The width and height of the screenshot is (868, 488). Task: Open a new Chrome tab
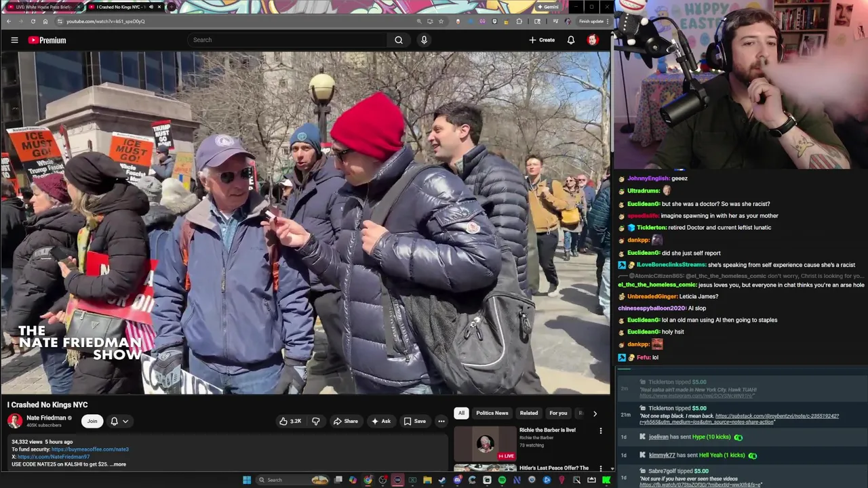click(171, 7)
